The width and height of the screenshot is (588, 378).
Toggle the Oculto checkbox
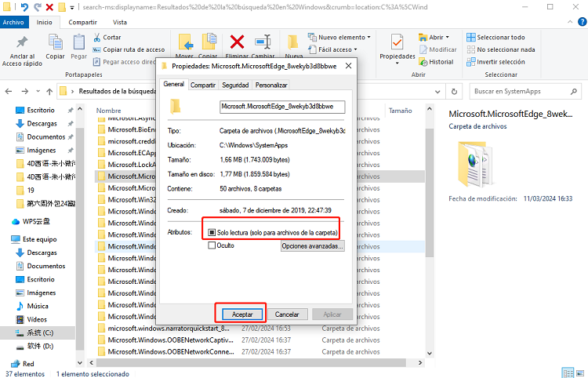[x=212, y=245]
